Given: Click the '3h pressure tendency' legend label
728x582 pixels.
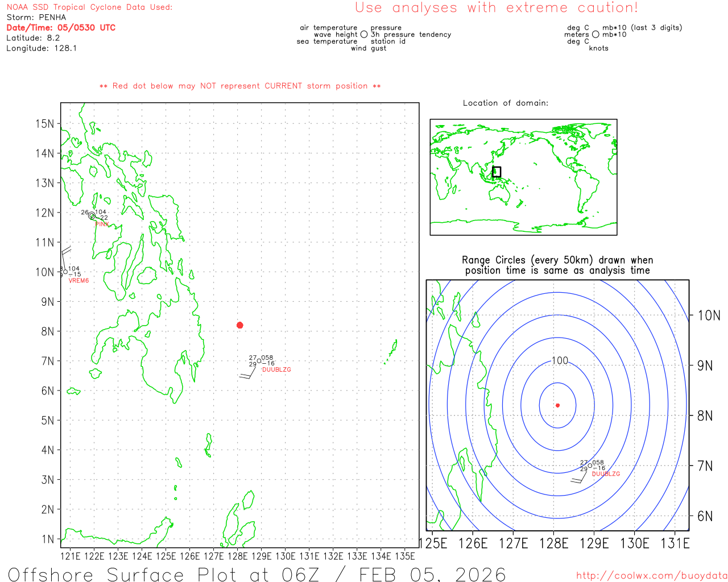Looking at the screenshot, I should (x=411, y=35).
